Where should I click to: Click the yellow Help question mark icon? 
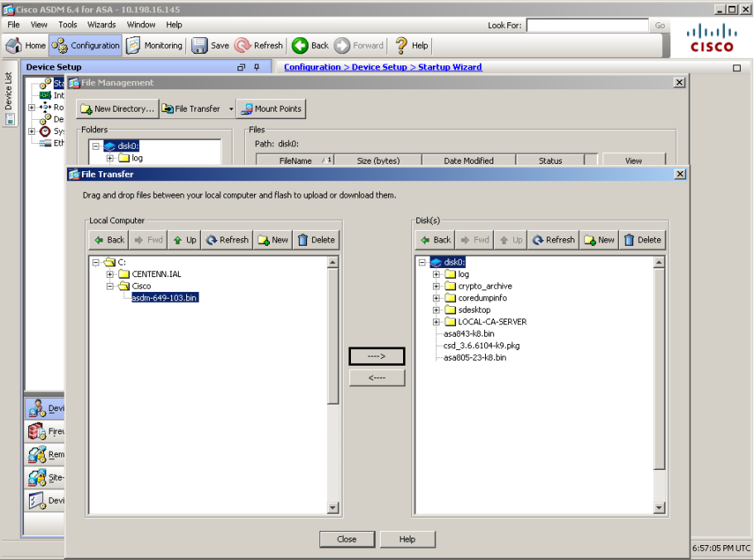click(401, 45)
